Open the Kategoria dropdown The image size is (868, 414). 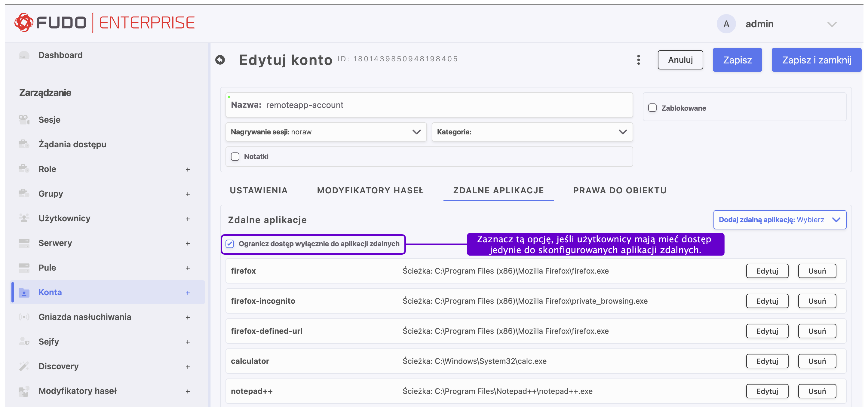532,132
